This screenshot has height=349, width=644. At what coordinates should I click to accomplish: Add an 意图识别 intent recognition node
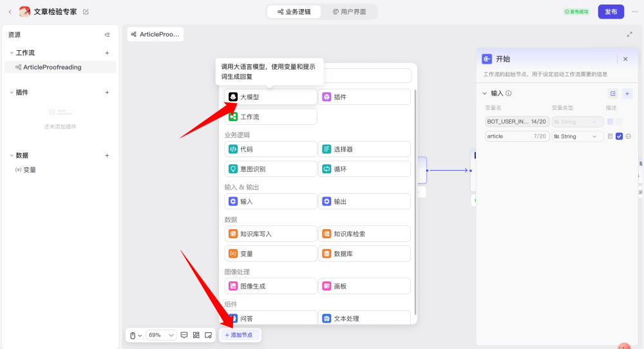click(x=270, y=169)
